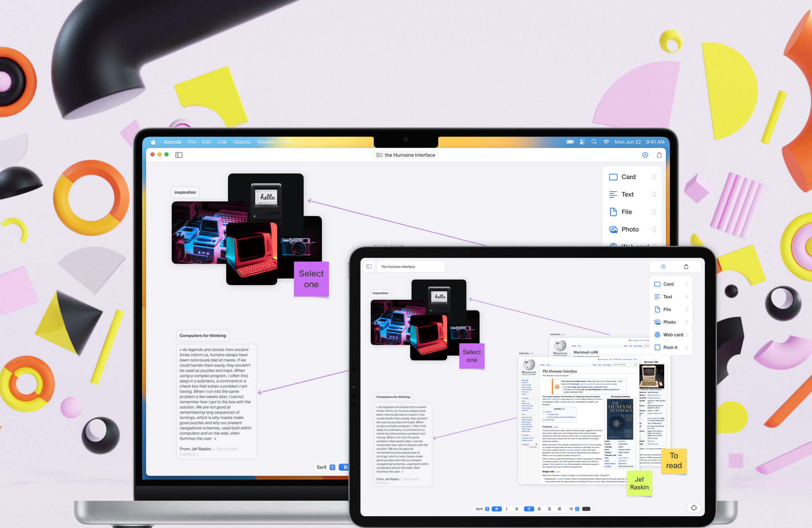Open File menu in menu bar

[192, 142]
